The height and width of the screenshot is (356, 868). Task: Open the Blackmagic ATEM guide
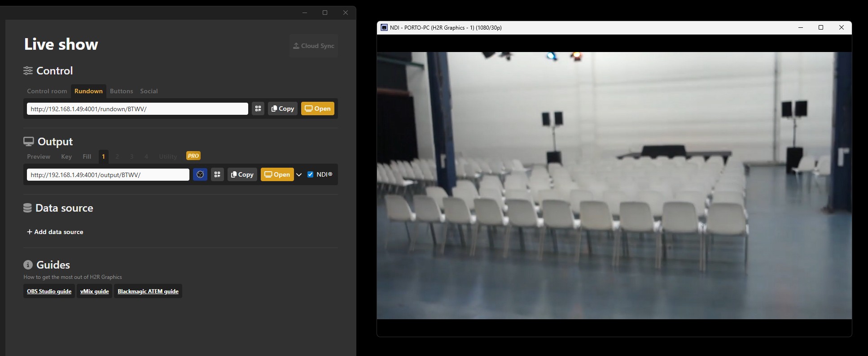[148, 291]
